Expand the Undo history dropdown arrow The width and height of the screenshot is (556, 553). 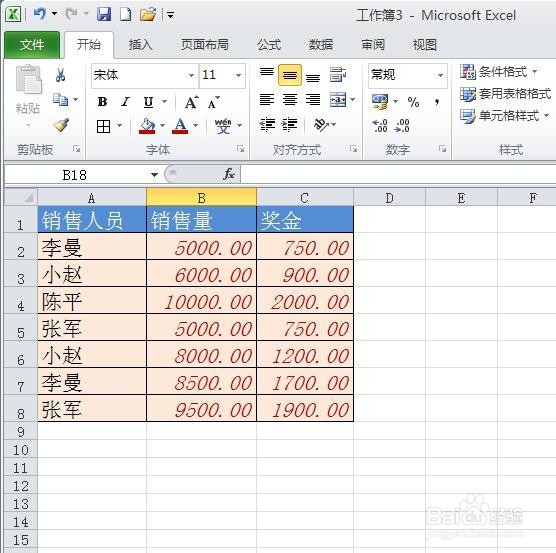point(54,14)
